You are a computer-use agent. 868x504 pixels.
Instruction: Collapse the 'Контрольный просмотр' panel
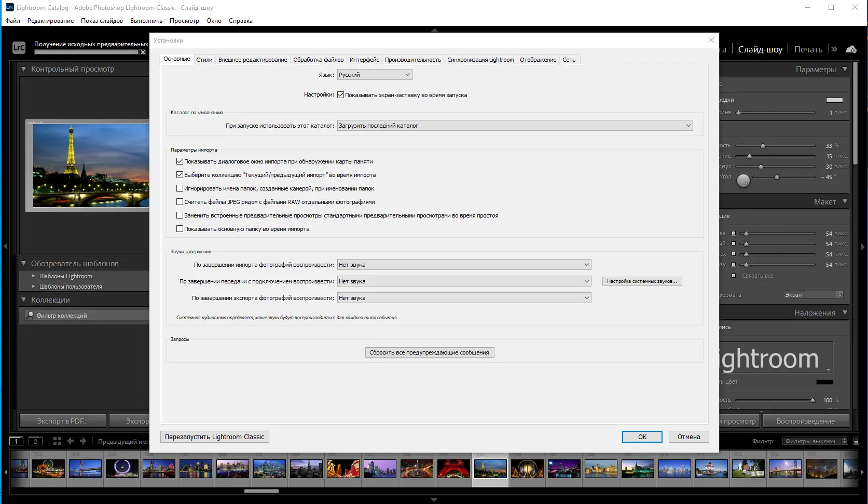coord(23,69)
